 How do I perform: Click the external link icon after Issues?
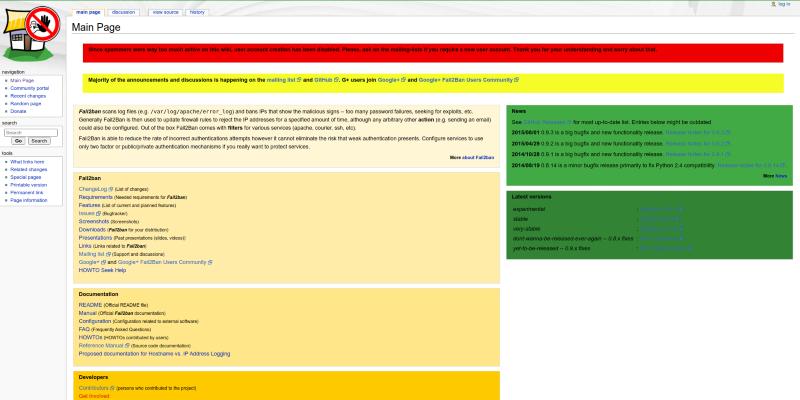point(98,213)
